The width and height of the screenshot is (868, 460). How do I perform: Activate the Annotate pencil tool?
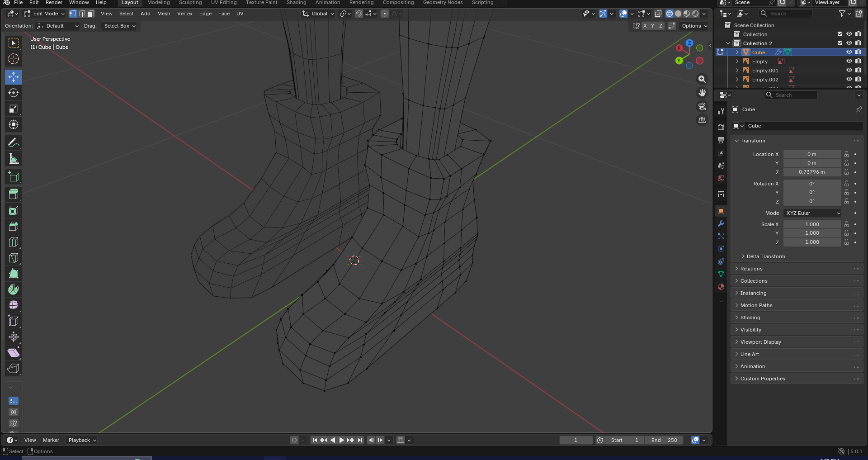(x=14, y=143)
